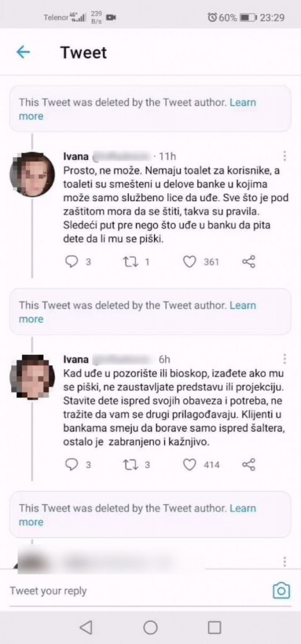Open more options on 11h tweet
This screenshot has height=644, width=301.
[284, 156]
